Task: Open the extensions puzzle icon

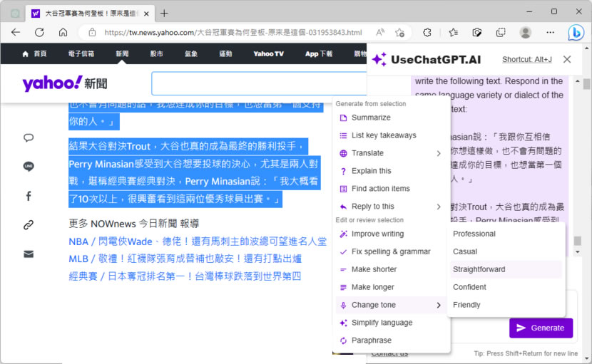Action: [x=427, y=33]
